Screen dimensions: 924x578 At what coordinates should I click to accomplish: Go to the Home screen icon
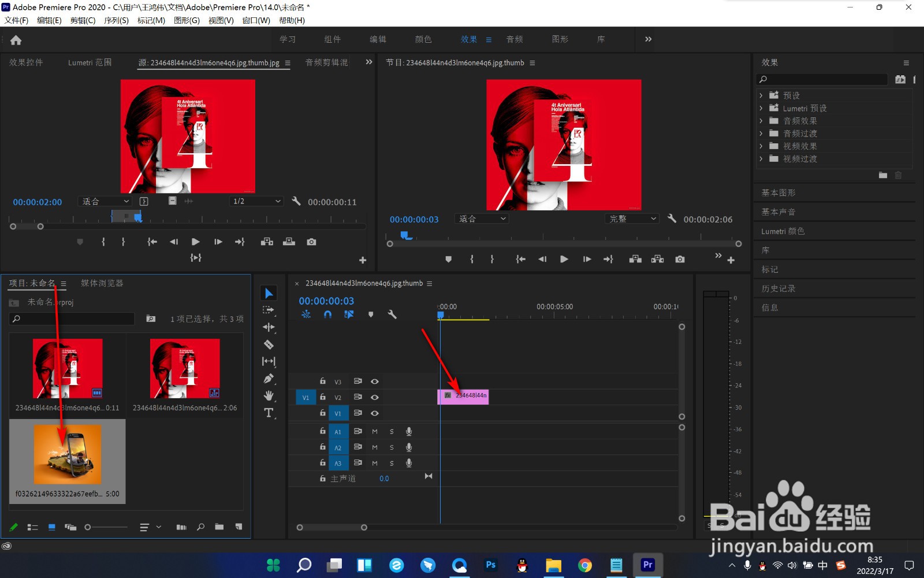(16, 40)
